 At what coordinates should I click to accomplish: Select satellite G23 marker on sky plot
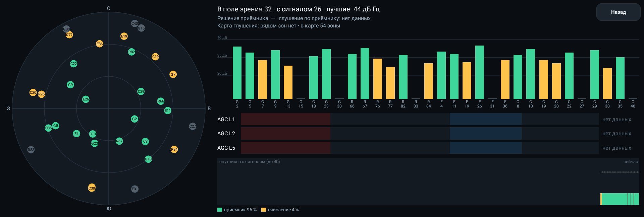pos(95,143)
